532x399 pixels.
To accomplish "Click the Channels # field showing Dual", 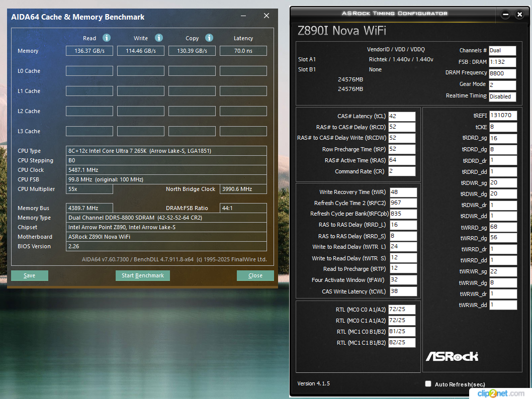I will coord(502,51).
